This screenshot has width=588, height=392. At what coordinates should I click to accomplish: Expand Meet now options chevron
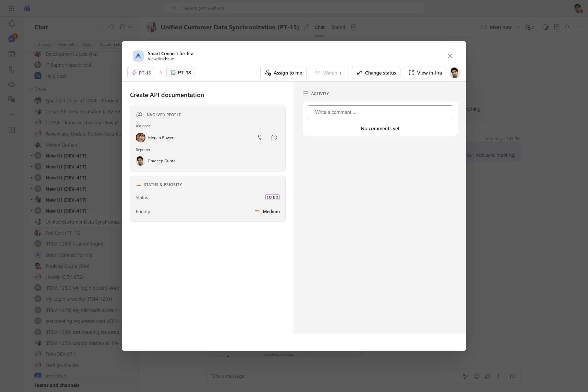click(518, 27)
